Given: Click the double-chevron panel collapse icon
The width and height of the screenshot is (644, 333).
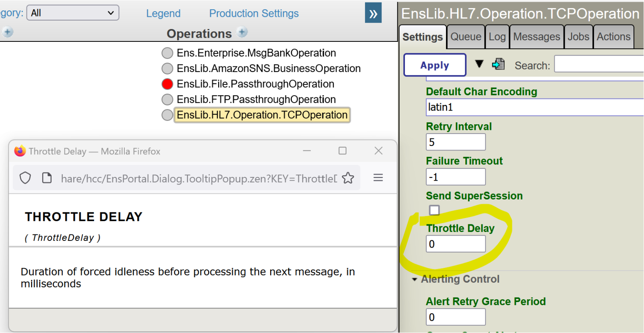Looking at the screenshot, I should pos(373,13).
